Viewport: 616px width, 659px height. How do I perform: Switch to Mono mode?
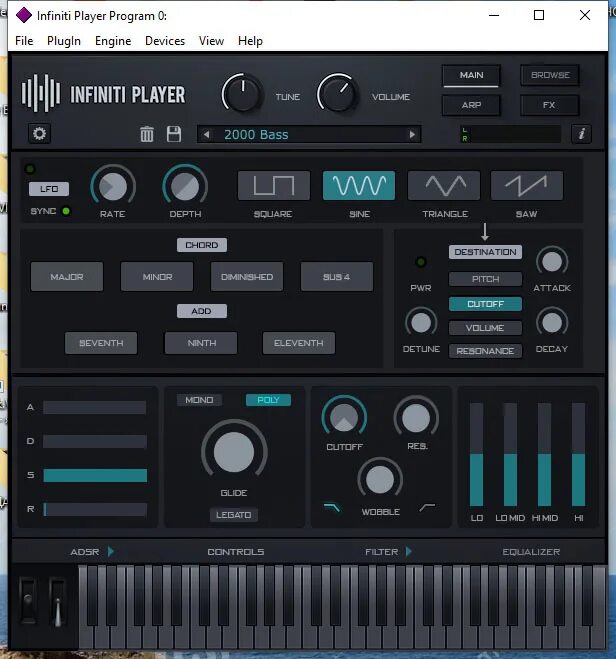(x=199, y=400)
